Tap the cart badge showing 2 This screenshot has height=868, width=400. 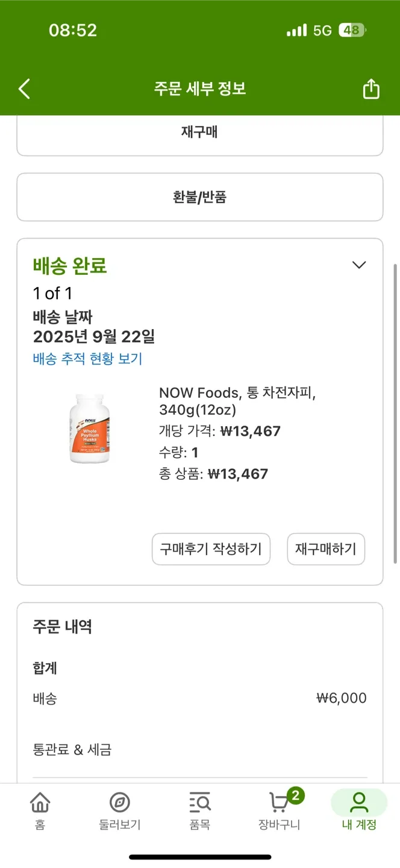[295, 796]
